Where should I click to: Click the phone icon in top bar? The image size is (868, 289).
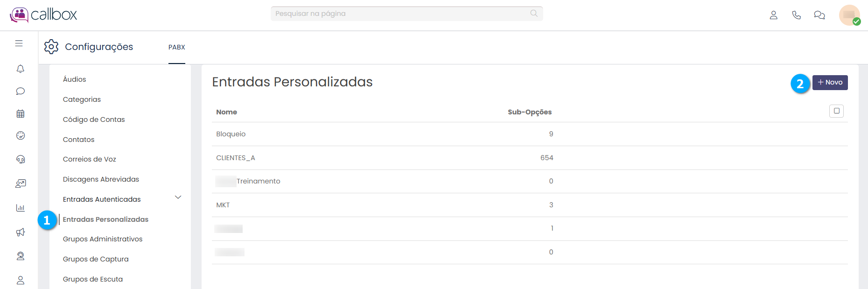796,15
